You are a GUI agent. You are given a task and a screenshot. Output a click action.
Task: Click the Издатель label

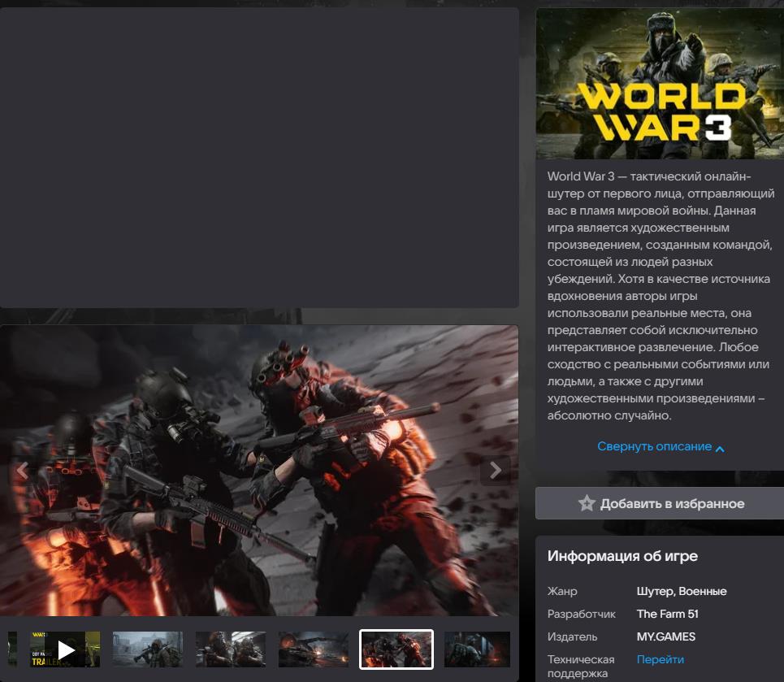(573, 636)
